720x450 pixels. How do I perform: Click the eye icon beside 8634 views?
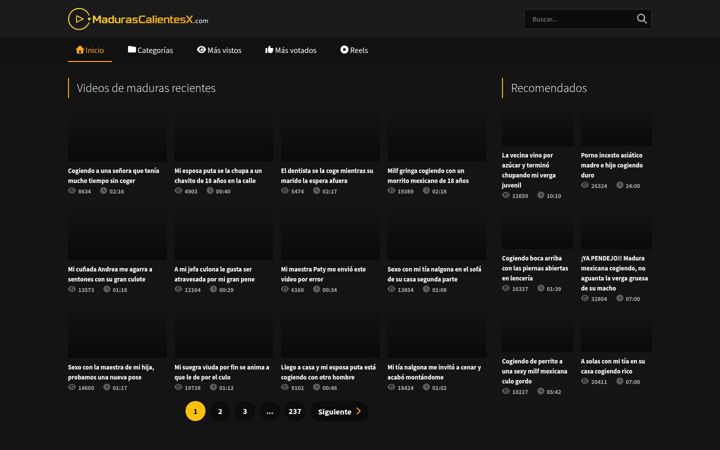point(72,191)
